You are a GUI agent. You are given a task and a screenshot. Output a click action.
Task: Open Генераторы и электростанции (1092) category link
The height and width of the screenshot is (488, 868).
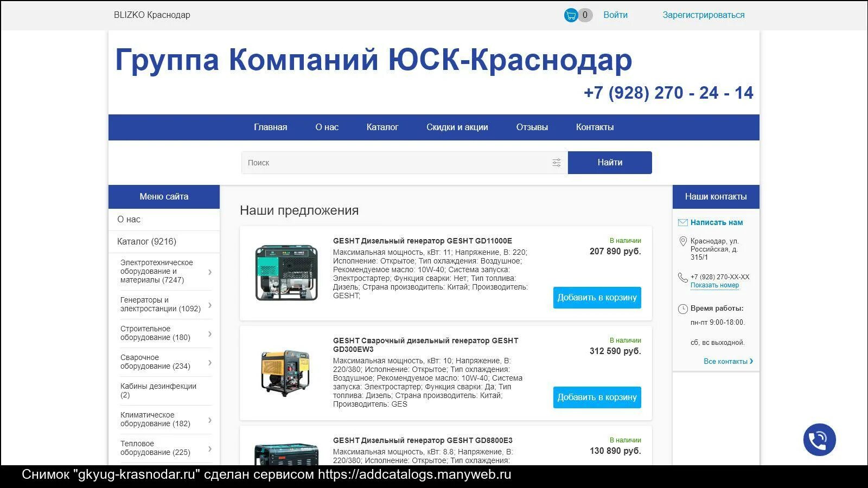pos(161,304)
